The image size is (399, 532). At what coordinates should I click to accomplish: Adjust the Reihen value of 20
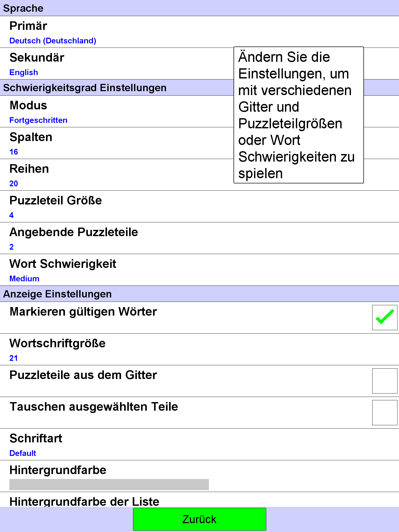tap(117, 175)
